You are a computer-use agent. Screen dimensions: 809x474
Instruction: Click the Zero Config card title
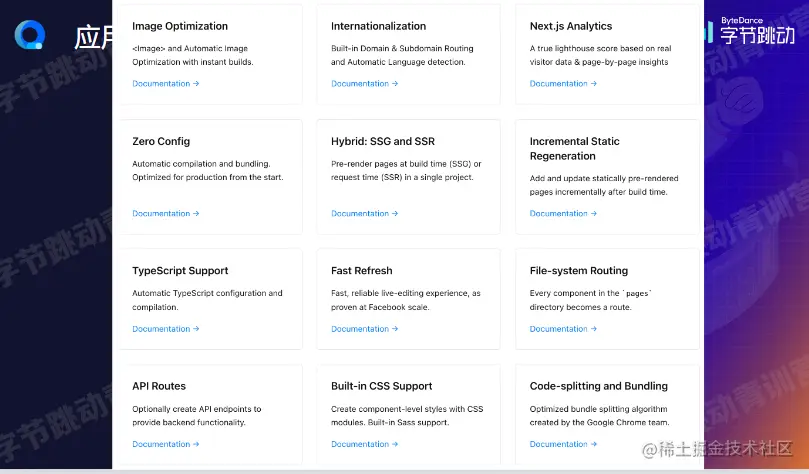pos(161,142)
